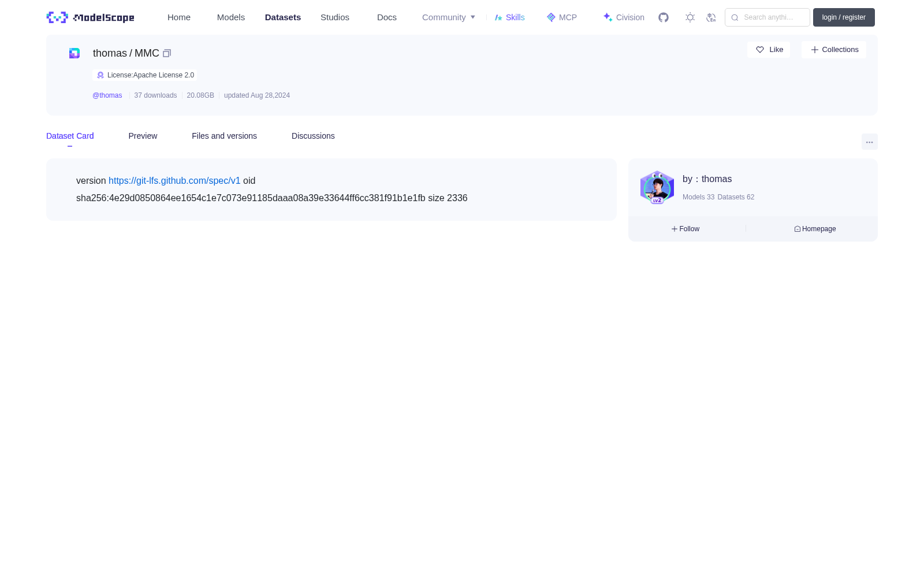This screenshot has height=578, width=924.
Task: Open the Docs nav item
Action: (387, 17)
